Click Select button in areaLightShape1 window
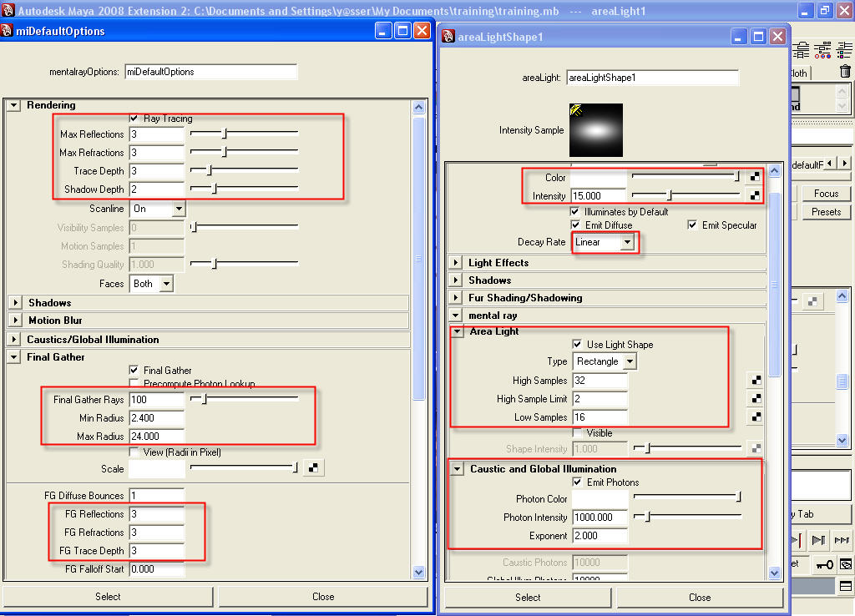 tap(528, 598)
